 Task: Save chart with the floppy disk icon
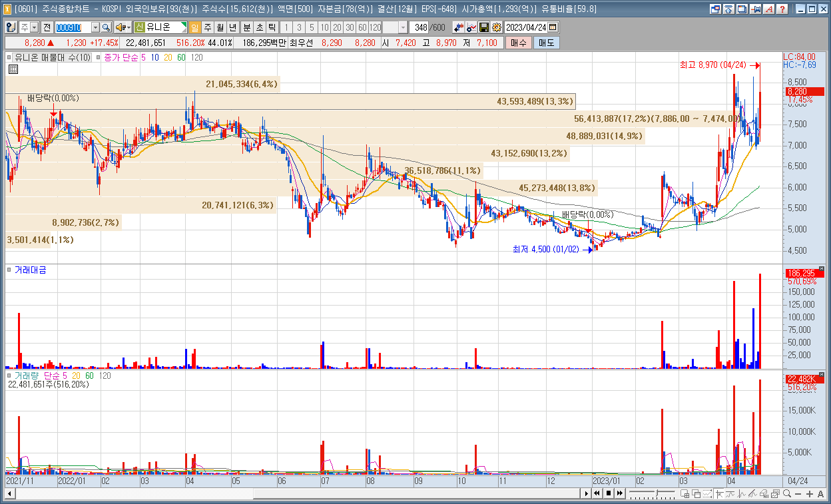(483, 27)
